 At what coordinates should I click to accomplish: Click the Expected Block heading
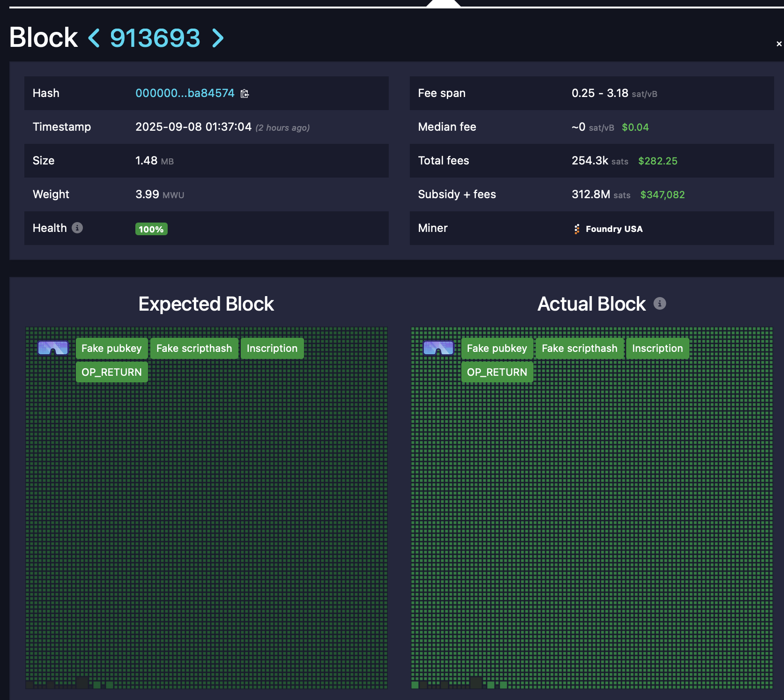coord(206,304)
